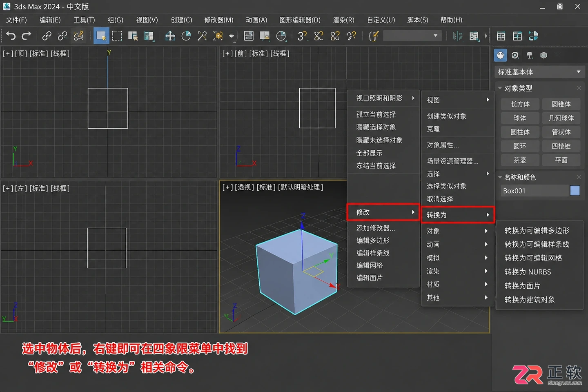This screenshot has height=392, width=588.
Task: Switch to the hexagon category icon
Action: (x=544, y=55)
